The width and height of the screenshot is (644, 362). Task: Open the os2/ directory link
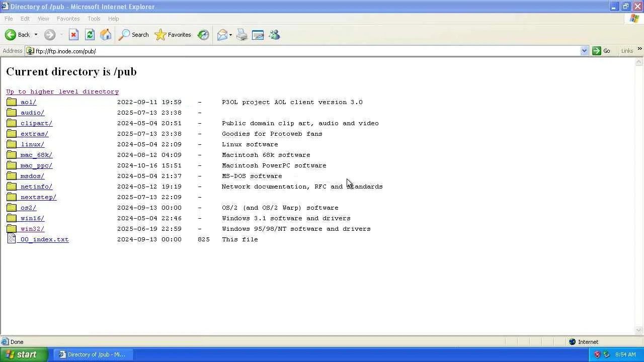(x=28, y=208)
